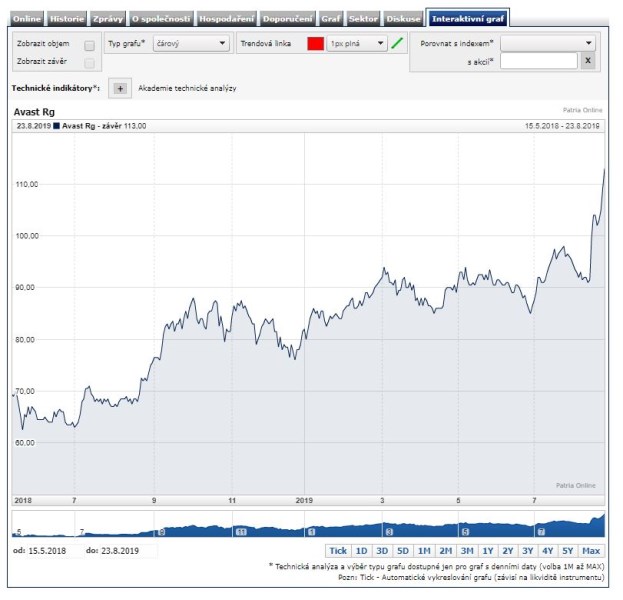Click the s akcií input field
623x600 pixels.
(x=539, y=61)
